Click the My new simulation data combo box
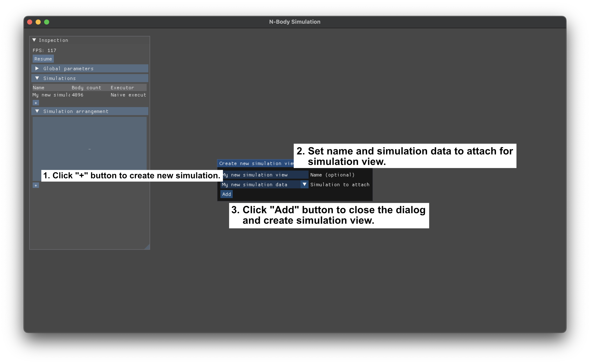590x364 pixels. pos(260,184)
